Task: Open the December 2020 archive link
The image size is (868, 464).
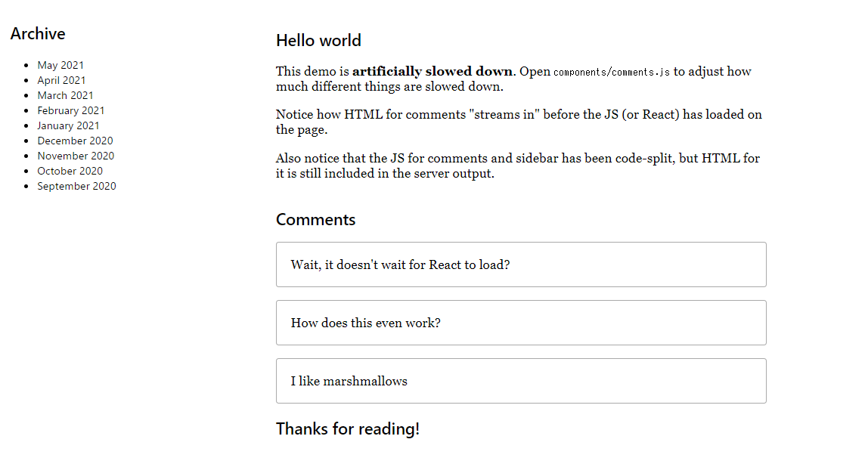Action: click(75, 141)
